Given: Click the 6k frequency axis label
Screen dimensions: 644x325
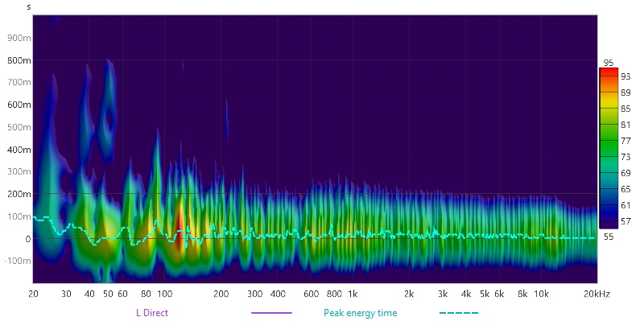Looking at the screenshot, I should (499, 294).
